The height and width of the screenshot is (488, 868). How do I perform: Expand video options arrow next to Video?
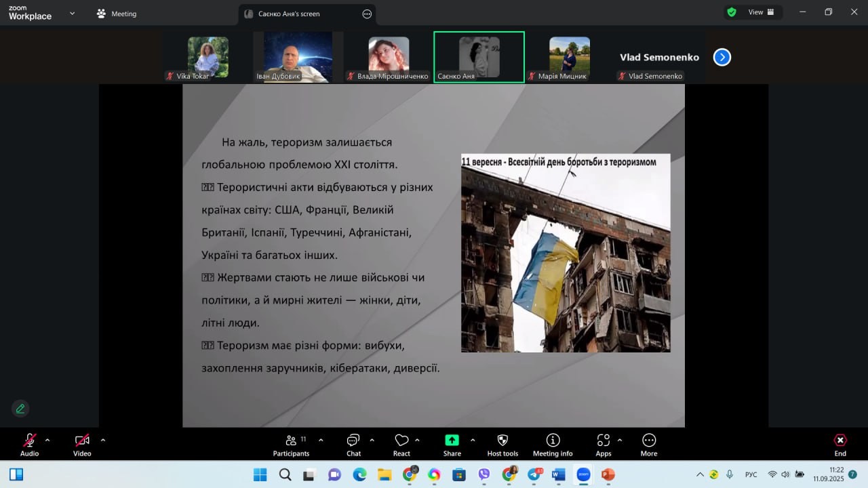[x=103, y=441]
